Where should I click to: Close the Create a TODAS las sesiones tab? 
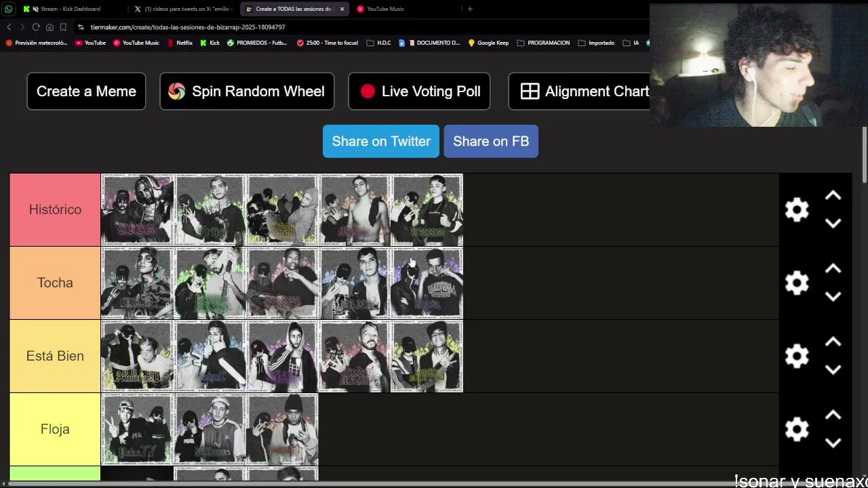coord(342,9)
